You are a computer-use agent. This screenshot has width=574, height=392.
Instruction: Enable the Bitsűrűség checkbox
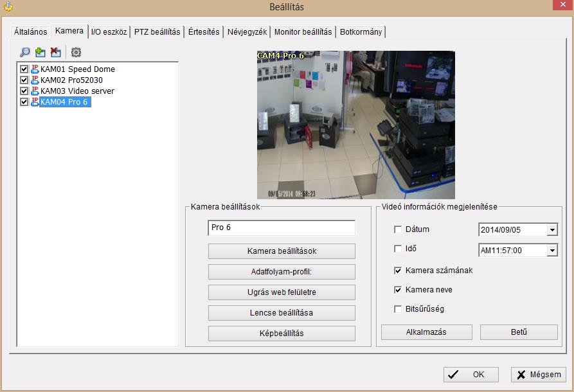click(397, 309)
